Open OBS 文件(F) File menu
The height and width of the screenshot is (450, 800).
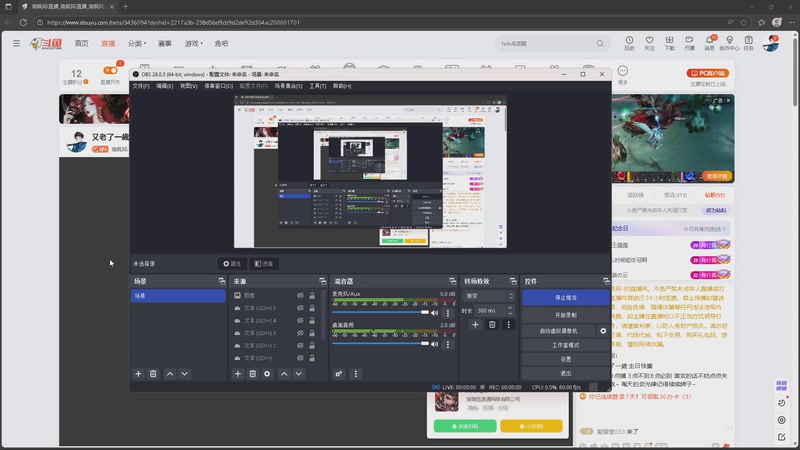point(141,86)
